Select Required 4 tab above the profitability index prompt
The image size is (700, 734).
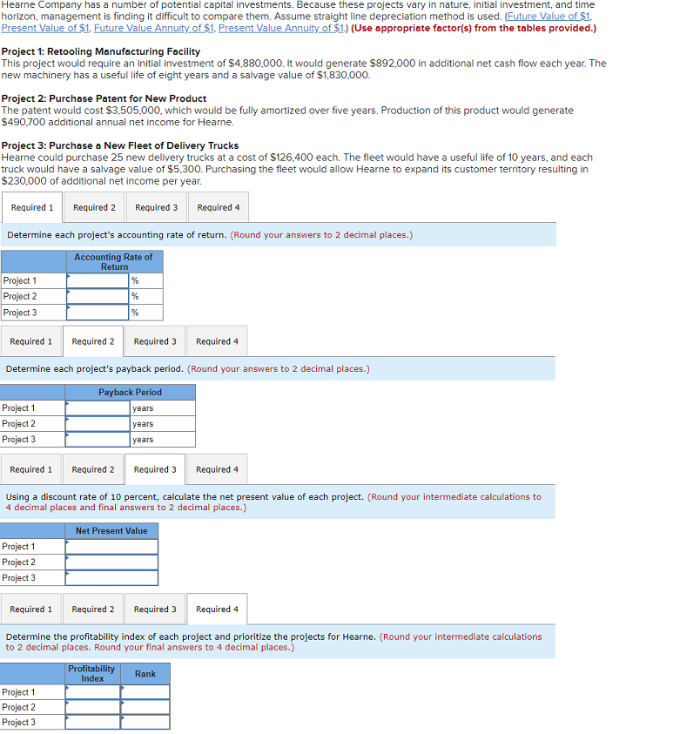click(x=217, y=609)
